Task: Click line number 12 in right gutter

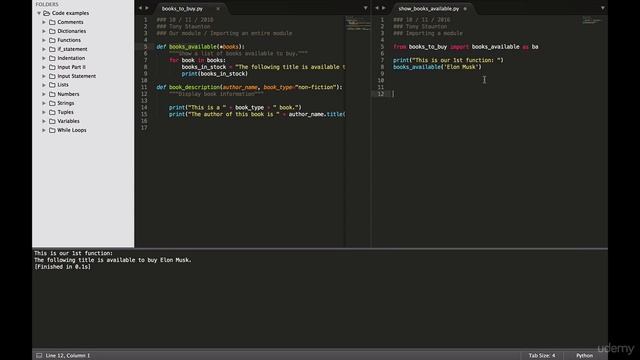Action: 380,94
